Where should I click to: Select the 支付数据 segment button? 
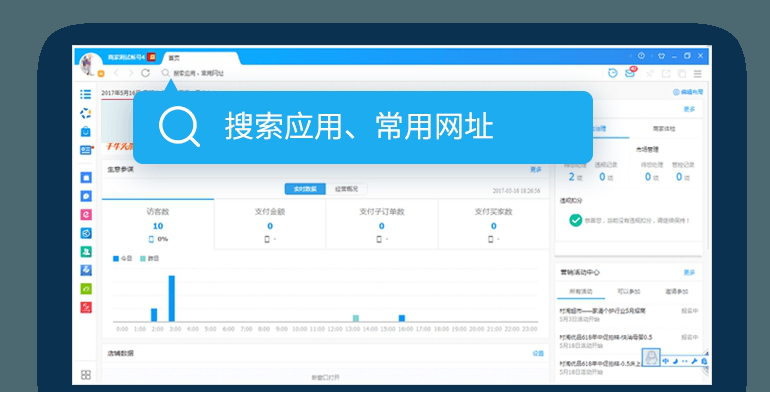(304, 189)
